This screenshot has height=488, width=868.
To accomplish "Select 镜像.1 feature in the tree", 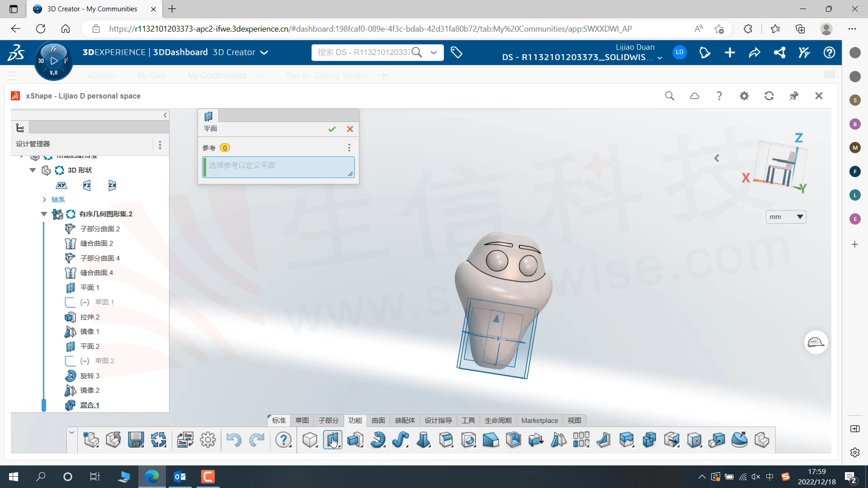I will [x=90, y=332].
